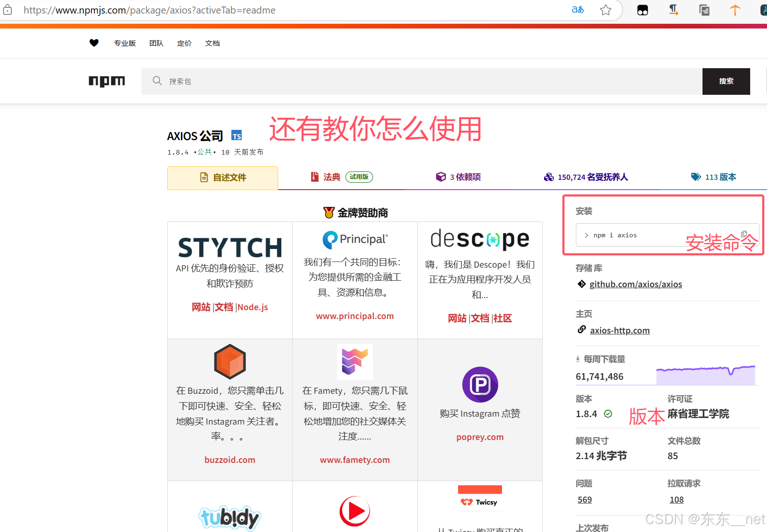Open Descope 社区 link

(x=503, y=318)
